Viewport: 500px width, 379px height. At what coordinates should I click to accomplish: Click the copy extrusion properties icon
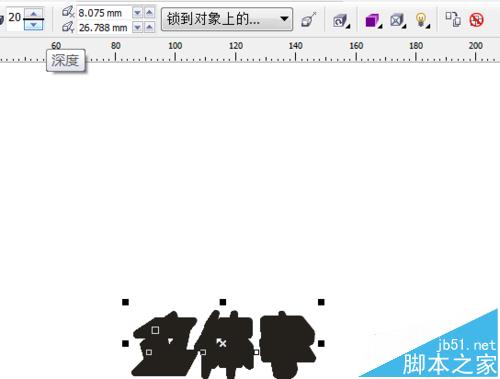[x=453, y=19]
